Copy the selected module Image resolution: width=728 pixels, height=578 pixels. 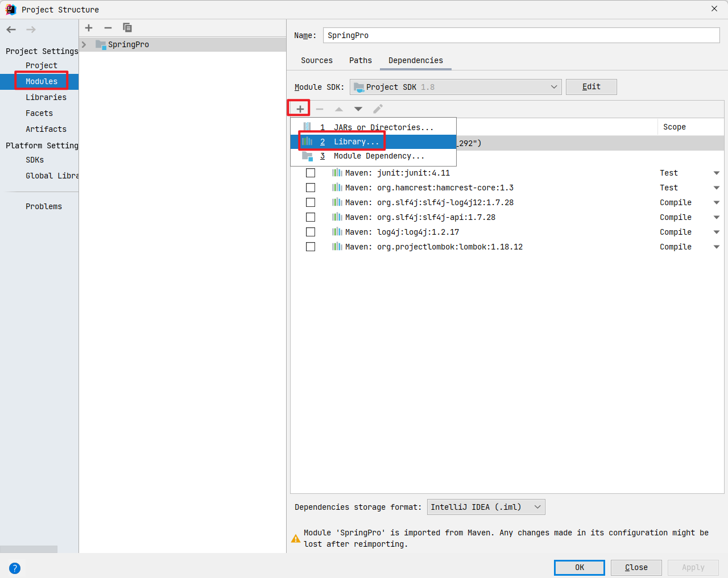(127, 28)
